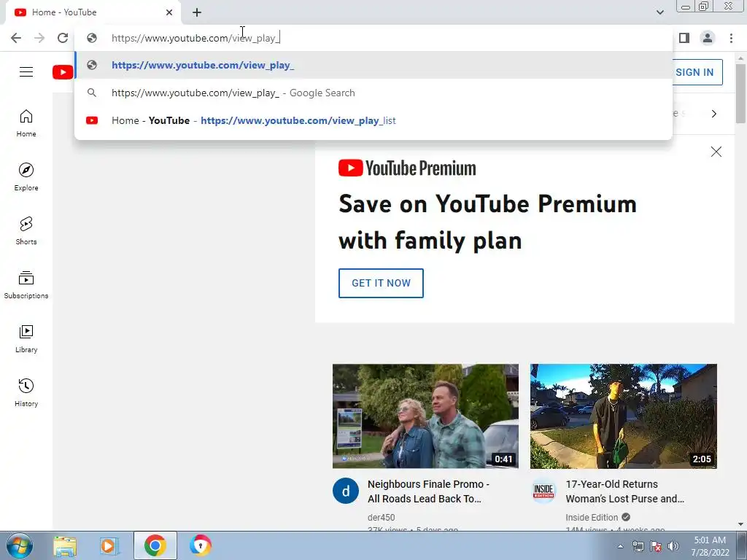Select the view_play_list history suggestion
This screenshot has height=560, width=747.
[373, 120]
